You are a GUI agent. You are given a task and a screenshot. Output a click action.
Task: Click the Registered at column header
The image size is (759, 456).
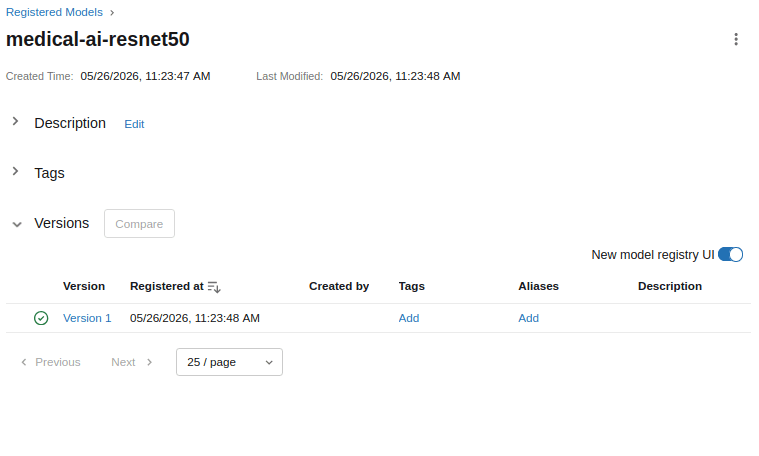point(167,286)
